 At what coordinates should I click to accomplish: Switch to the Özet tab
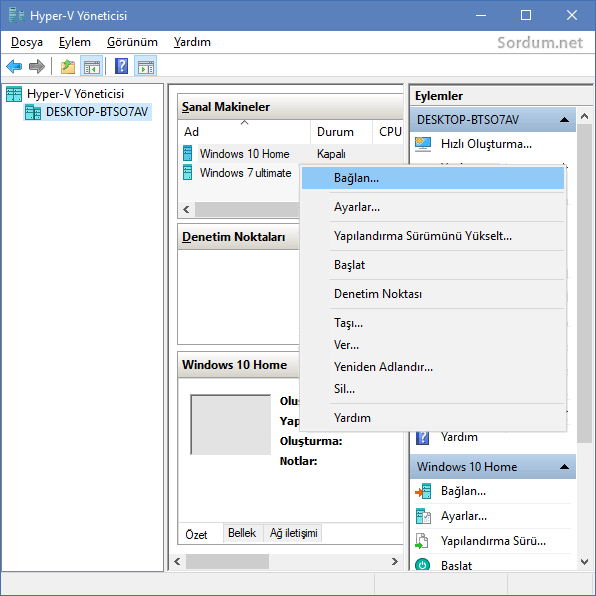click(196, 534)
